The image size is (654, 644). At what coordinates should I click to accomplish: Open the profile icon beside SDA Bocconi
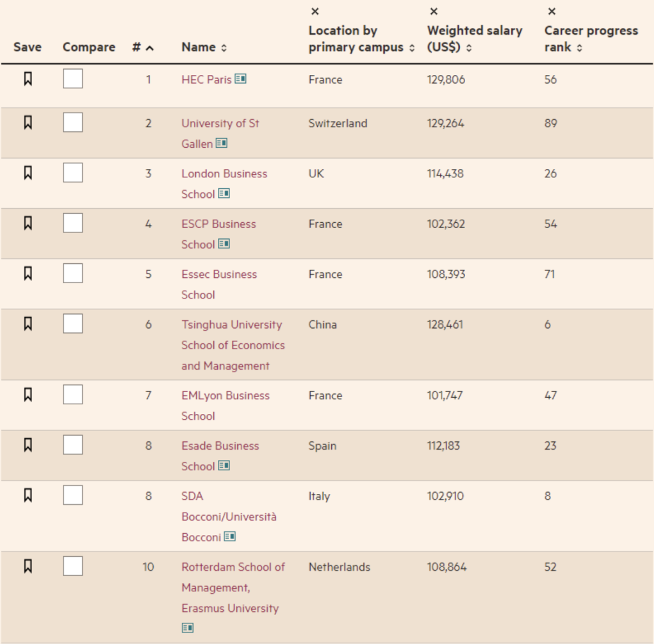pyautogui.click(x=230, y=537)
